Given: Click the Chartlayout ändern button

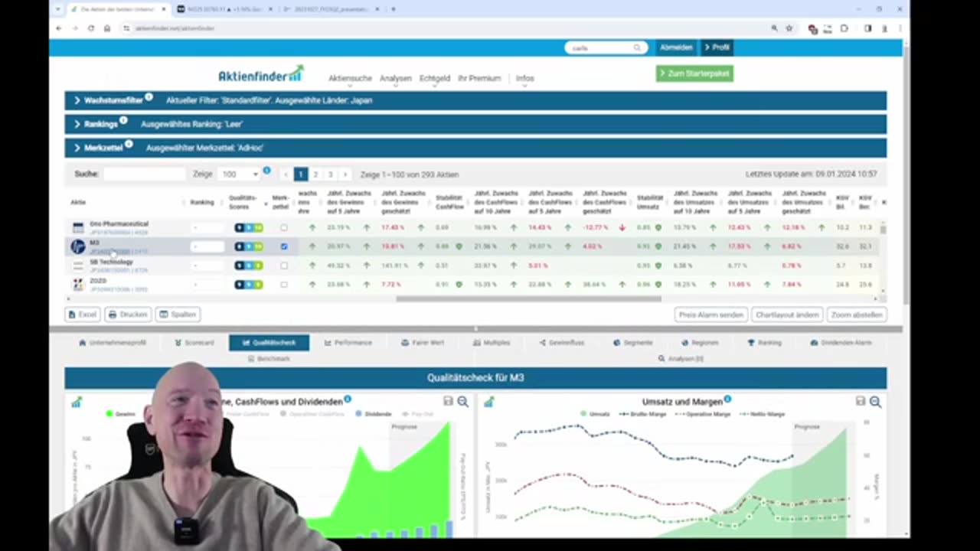Looking at the screenshot, I should point(787,315).
